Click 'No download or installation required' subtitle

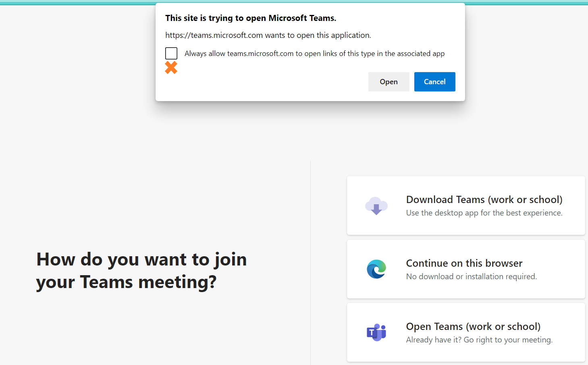[471, 276]
